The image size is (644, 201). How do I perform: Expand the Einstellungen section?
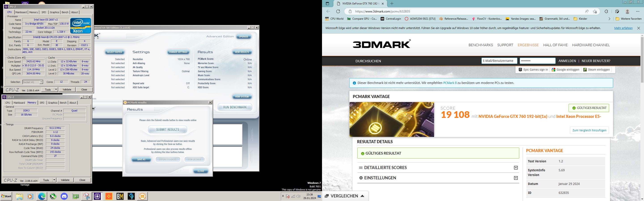[438, 178]
